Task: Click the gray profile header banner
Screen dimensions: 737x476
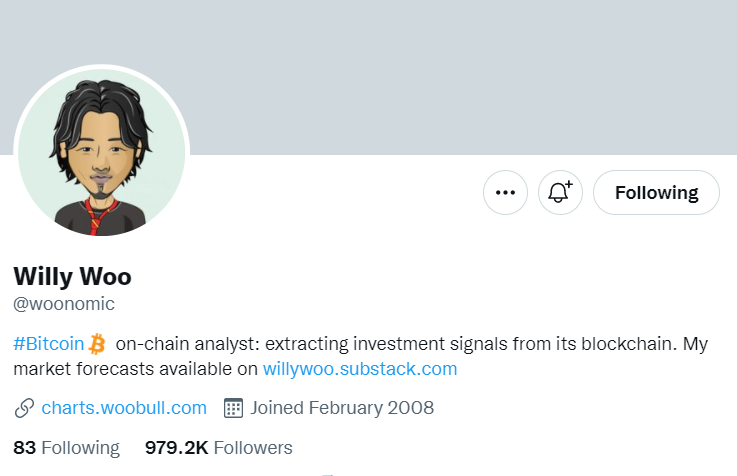Action: 450,70
